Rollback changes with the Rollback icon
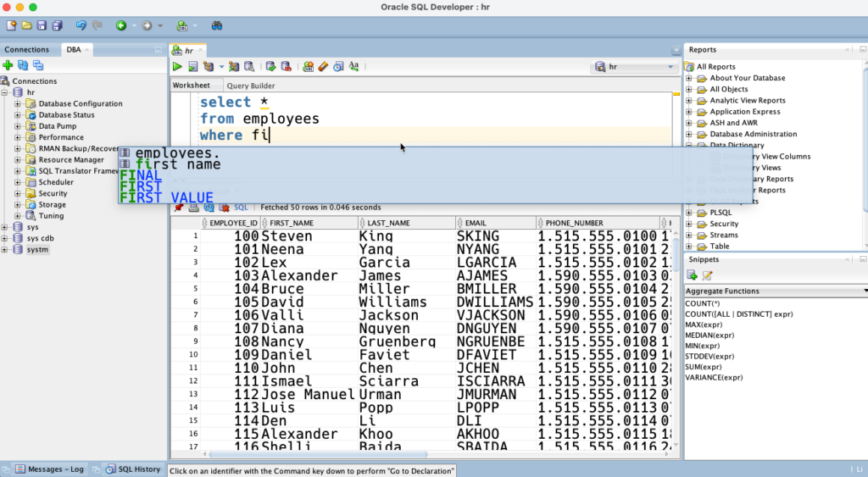Image resolution: width=868 pixels, height=477 pixels. [287, 66]
